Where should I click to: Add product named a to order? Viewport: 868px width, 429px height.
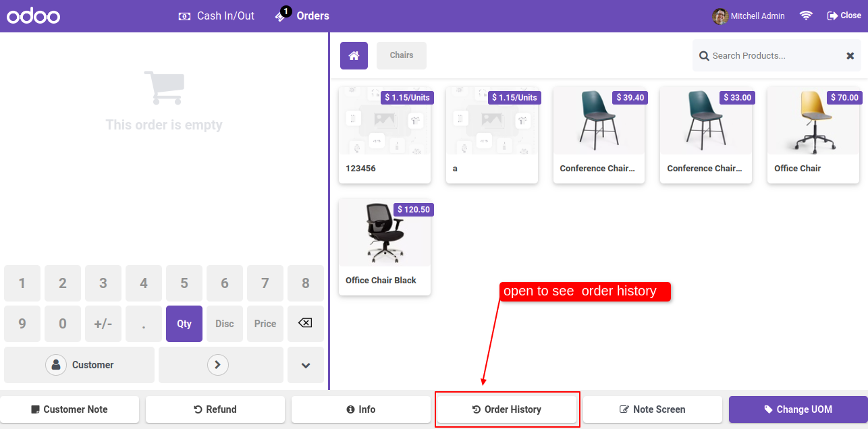coord(492,135)
